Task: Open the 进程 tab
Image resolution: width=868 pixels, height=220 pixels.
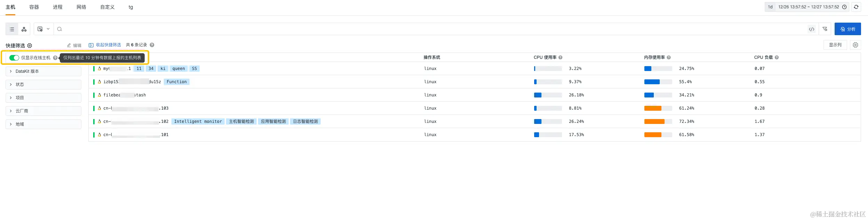Action: point(58,7)
